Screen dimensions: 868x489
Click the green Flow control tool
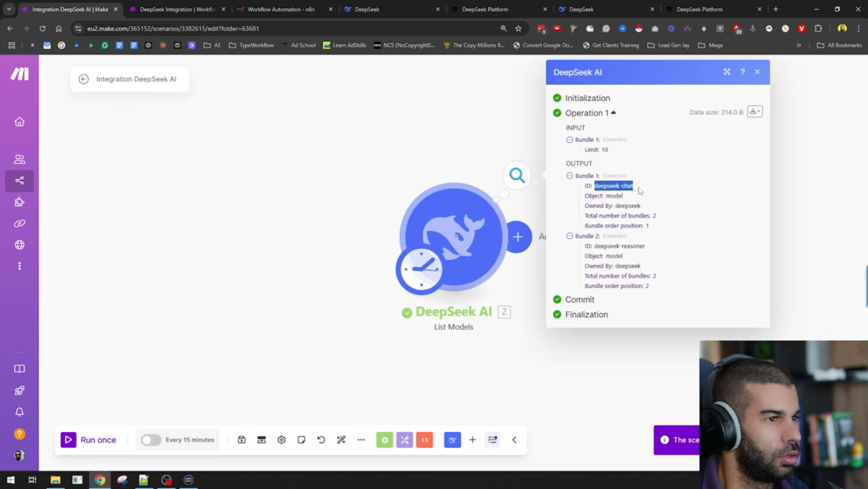pos(384,440)
